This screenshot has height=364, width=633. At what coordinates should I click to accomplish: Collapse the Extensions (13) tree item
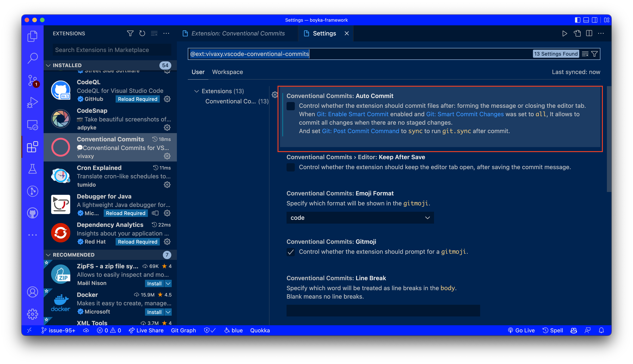point(197,91)
